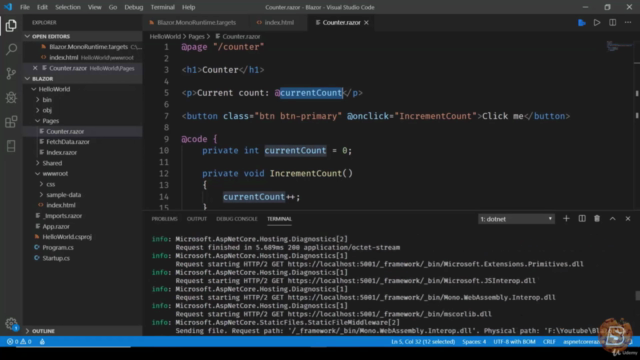This screenshot has height=360, width=640.
Task: Open the Debug menu
Action: (133, 7)
